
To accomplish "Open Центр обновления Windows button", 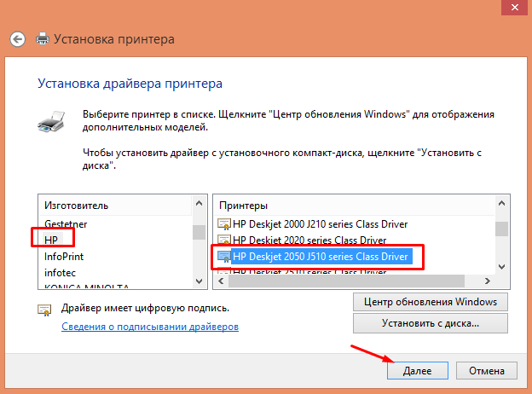I will pyautogui.click(x=431, y=302).
